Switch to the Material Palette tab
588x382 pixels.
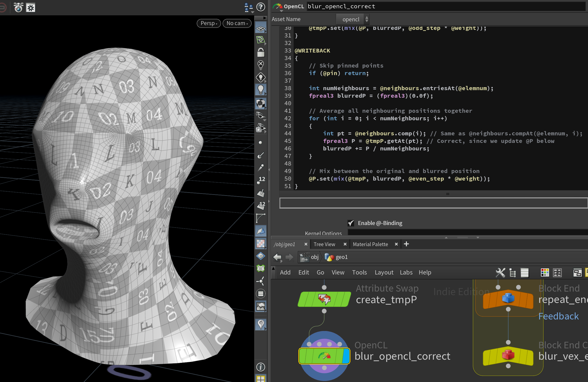pyautogui.click(x=370, y=244)
